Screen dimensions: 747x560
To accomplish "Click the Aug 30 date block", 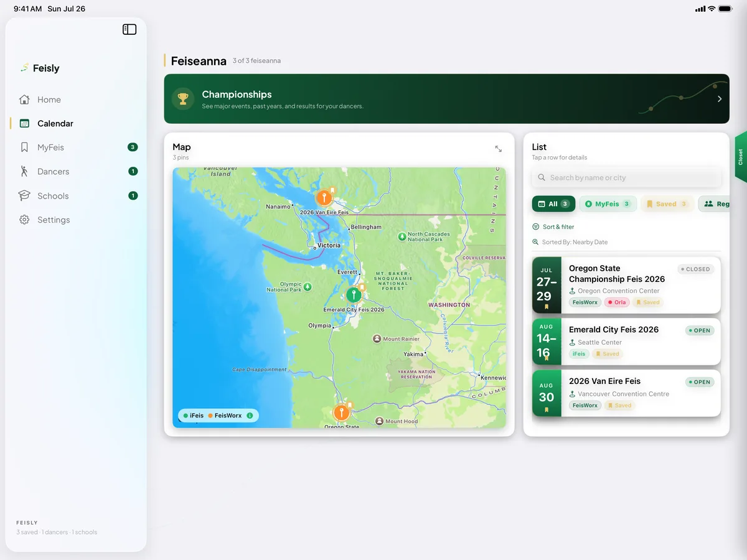I will tap(547, 393).
